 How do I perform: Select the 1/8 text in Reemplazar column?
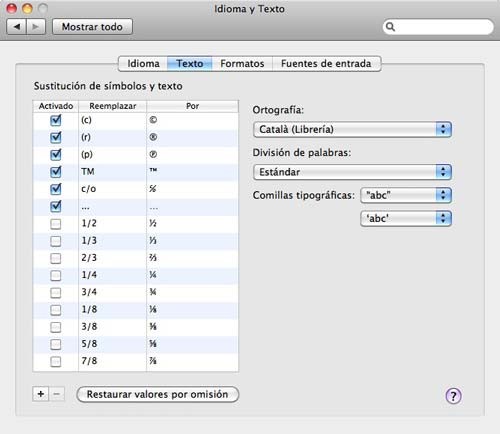tap(89, 310)
